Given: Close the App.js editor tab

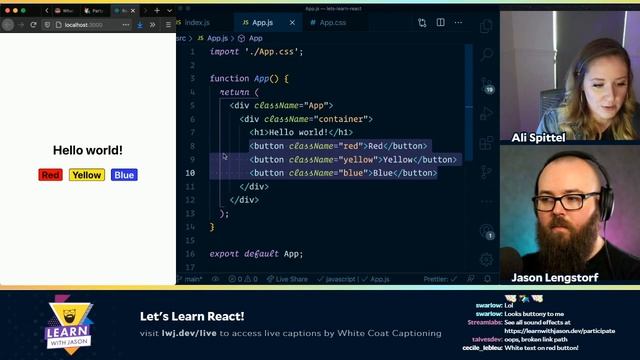Looking at the screenshot, I should (292, 23).
